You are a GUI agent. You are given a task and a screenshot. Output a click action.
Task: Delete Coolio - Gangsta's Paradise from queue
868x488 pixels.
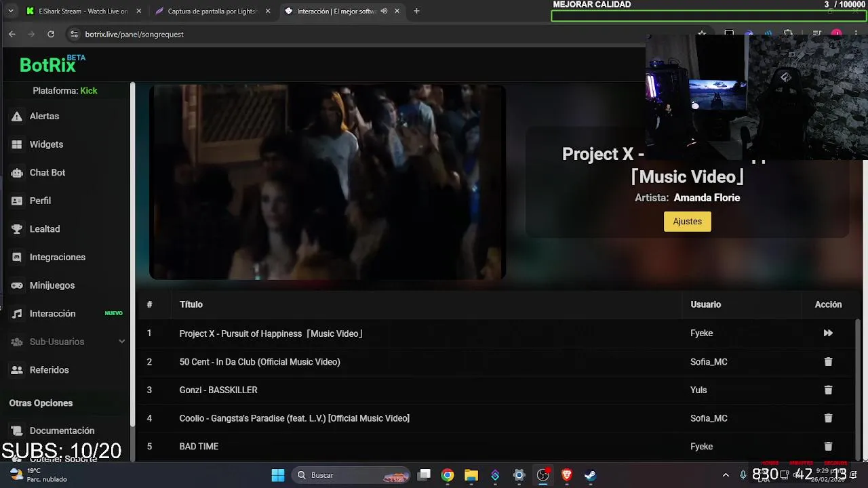pos(828,418)
